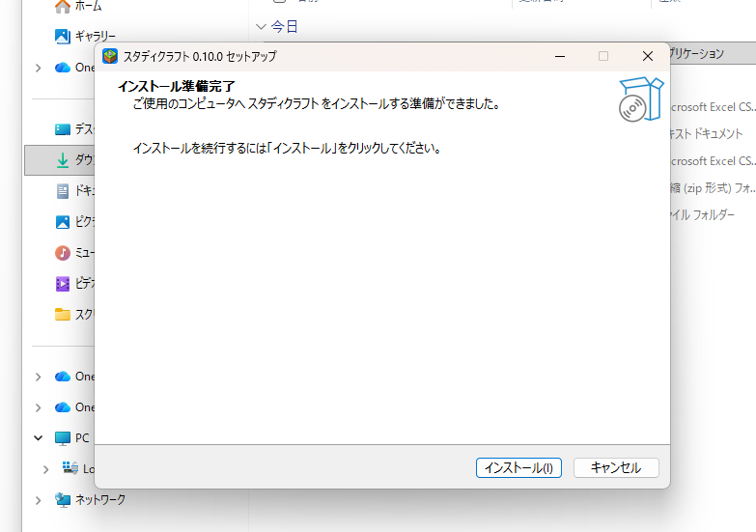Click the installer box-and-disc icon
This screenshot has width=756, height=532.
[x=641, y=99]
